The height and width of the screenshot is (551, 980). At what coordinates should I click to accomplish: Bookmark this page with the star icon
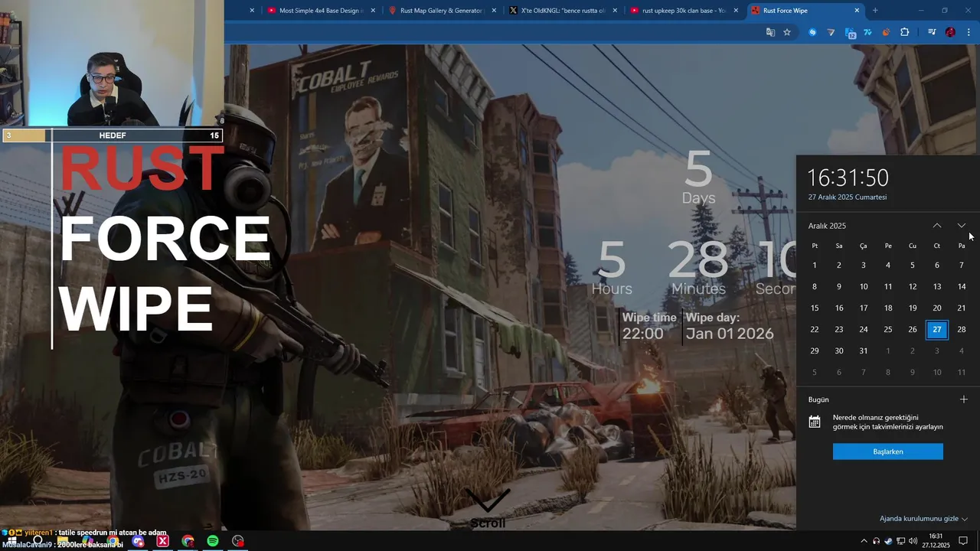(787, 32)
